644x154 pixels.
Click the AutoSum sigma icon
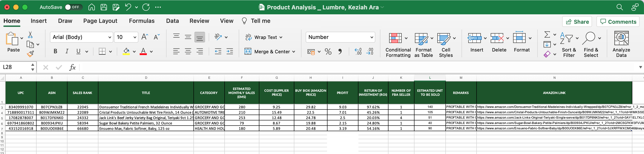(x=547, y=34)
